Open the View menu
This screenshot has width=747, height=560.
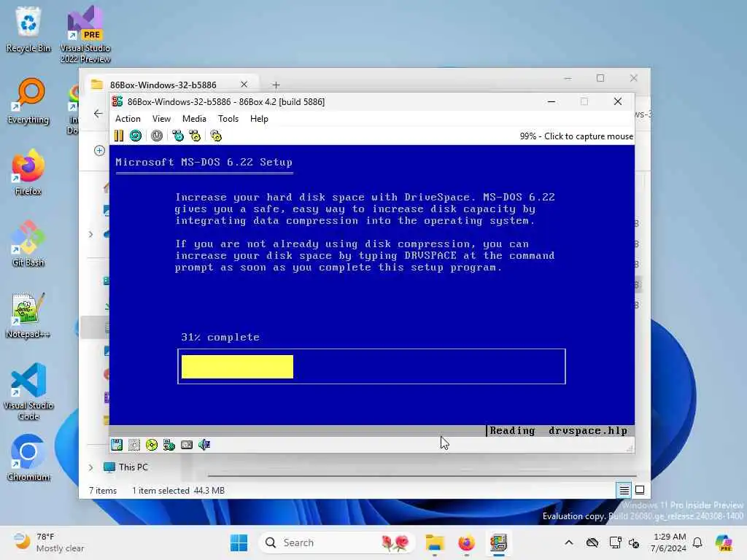161,119
